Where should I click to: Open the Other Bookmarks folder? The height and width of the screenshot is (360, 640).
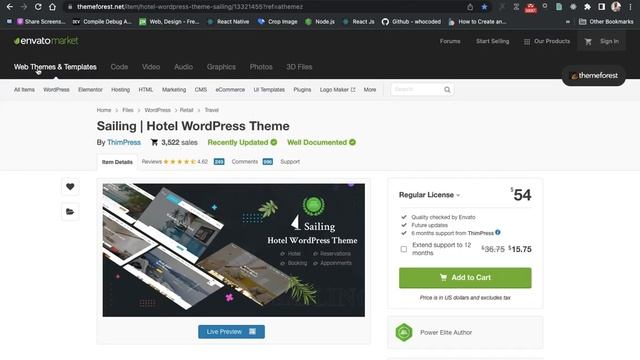coord(606,22)
